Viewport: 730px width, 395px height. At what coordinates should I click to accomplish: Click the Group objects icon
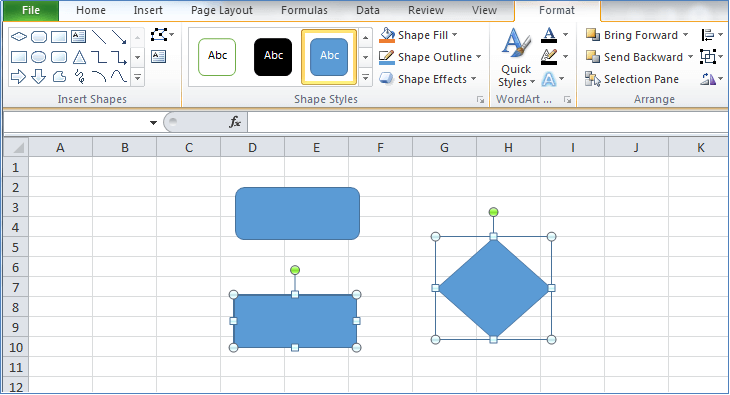point(708,57)
